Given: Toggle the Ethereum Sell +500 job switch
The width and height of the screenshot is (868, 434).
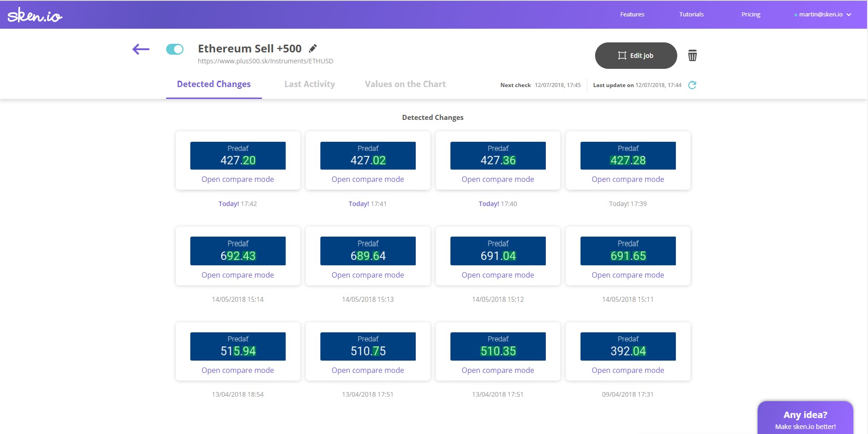Looking at the screenshot, I should pyautogui.click(x=175, y=49).
